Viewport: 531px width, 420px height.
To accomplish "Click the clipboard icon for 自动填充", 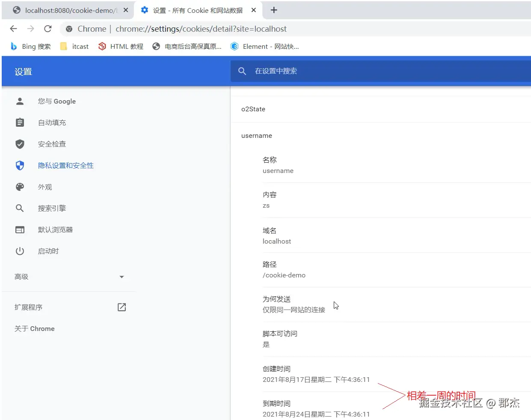I will tap(20, 122).
